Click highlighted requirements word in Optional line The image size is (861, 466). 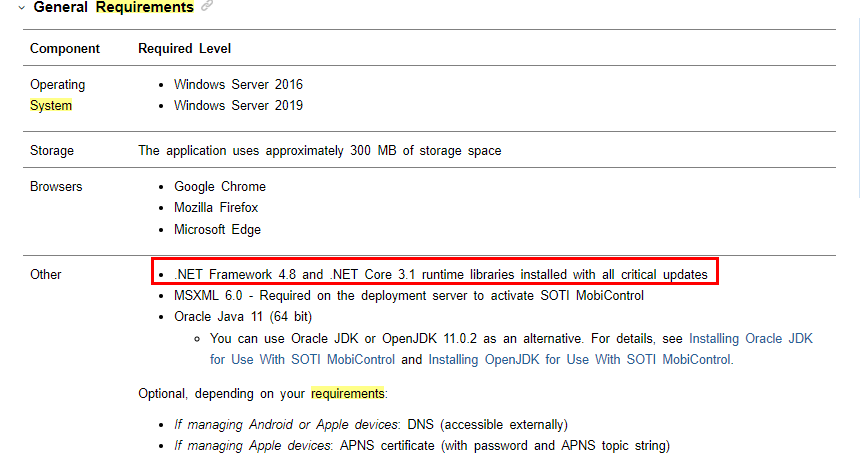click(348, 393)
